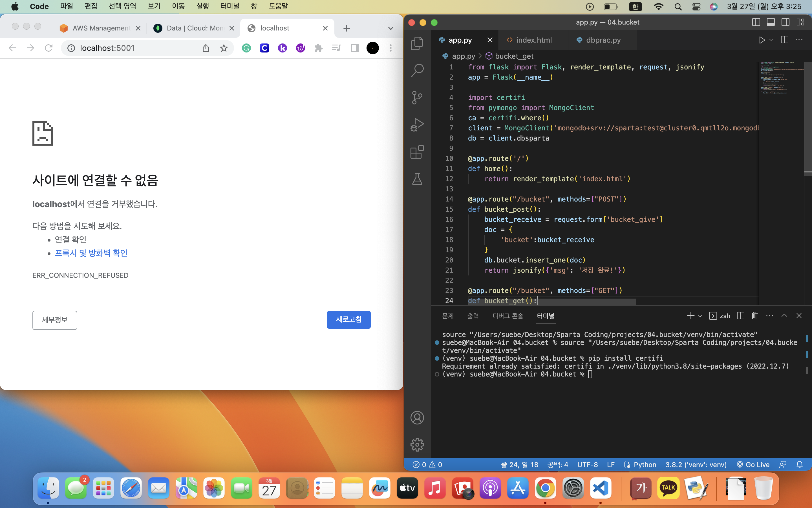Bookmark this page with star icon
Viewport: 812px width, 508px height.
pyautogui.click(x=224, y=48)
